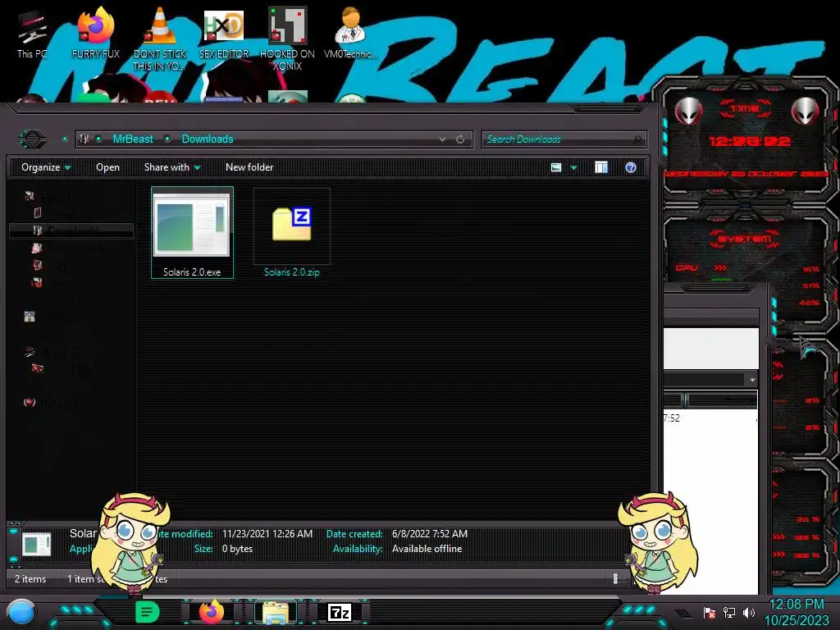Select the Solaris 2.0.zip archive

click(x=292, y=232)
